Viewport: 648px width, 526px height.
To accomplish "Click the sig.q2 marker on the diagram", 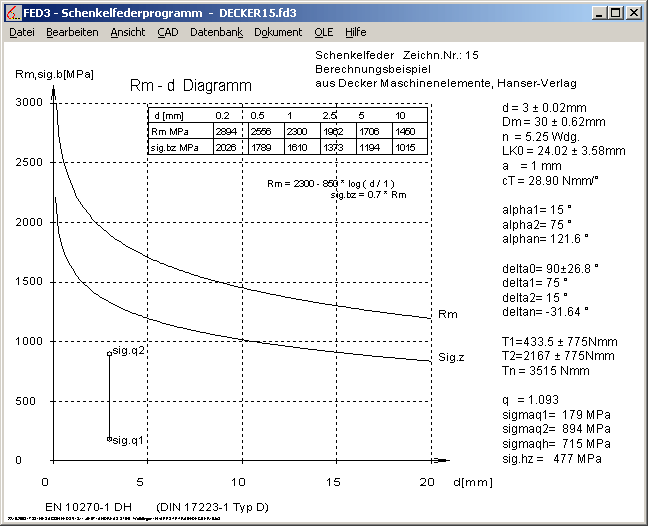I will 110,353.
